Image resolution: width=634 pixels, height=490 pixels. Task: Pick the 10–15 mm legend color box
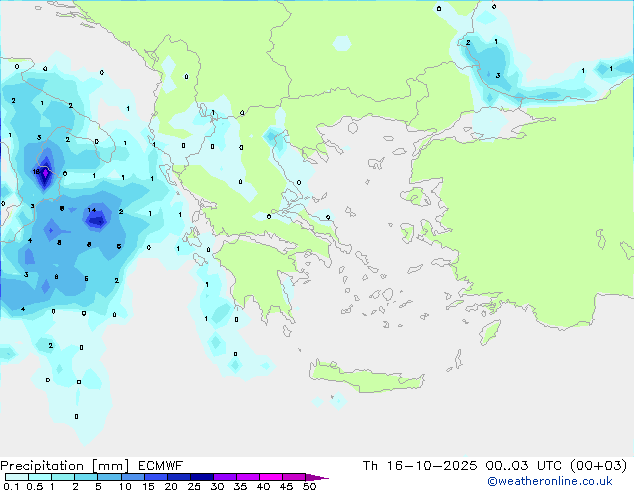point(132,477)
